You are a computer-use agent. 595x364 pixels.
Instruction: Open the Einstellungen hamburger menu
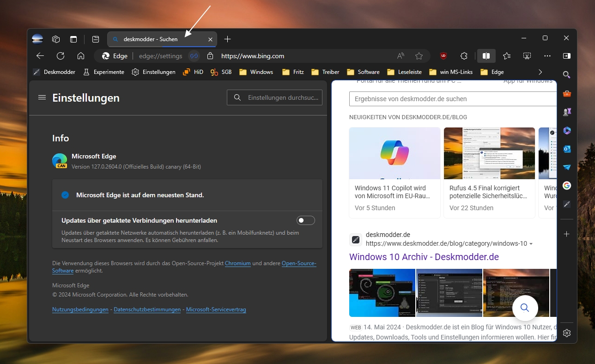click(x=42, y=97)
